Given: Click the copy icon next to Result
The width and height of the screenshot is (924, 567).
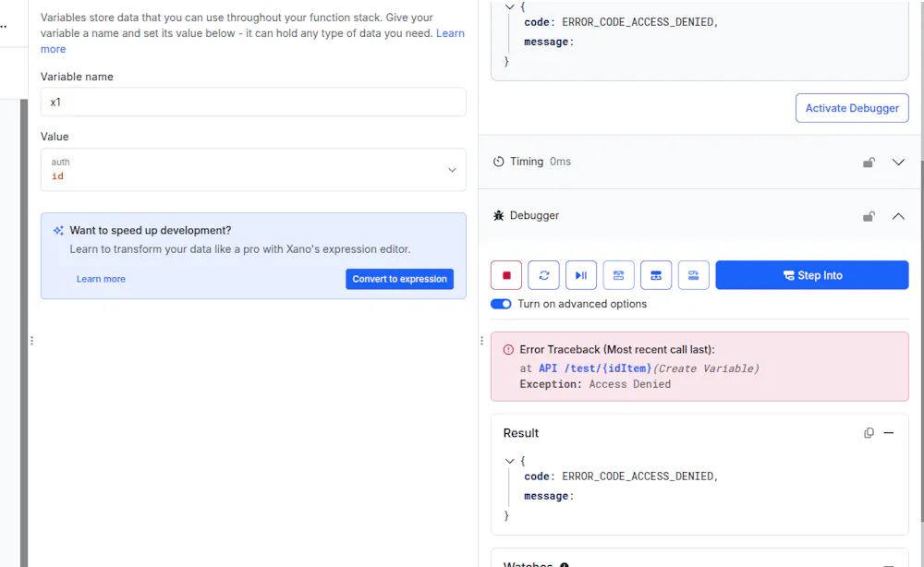Looking at the screenshot, I should (x=869, y=432).
